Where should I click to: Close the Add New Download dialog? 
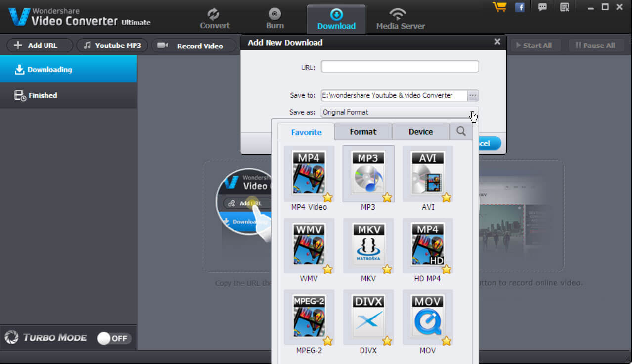pos(497,42)
